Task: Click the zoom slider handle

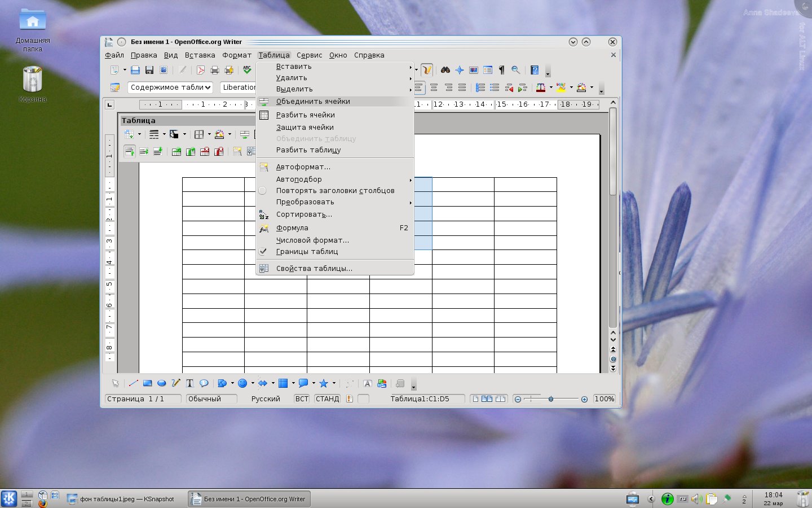Action: 550,399
